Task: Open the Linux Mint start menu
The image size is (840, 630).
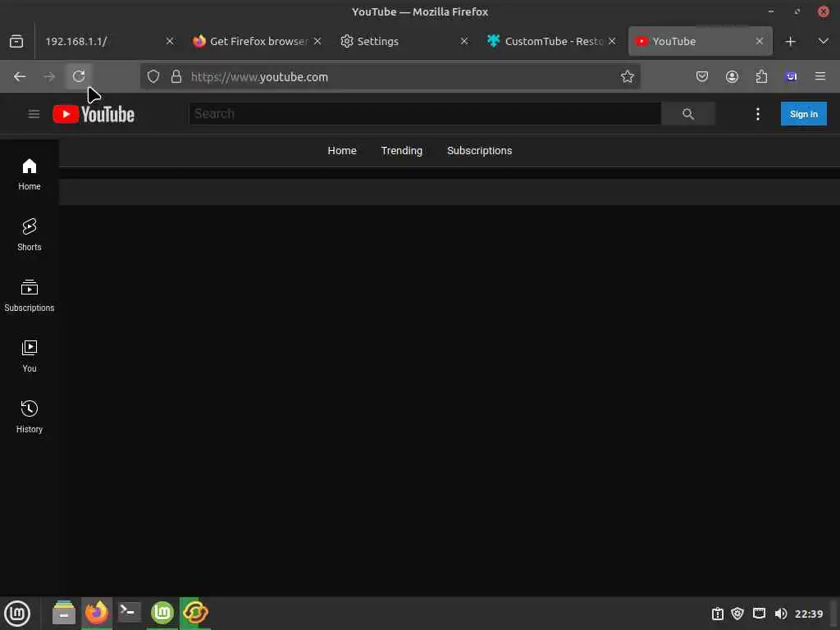Action: tap(17, 614)
